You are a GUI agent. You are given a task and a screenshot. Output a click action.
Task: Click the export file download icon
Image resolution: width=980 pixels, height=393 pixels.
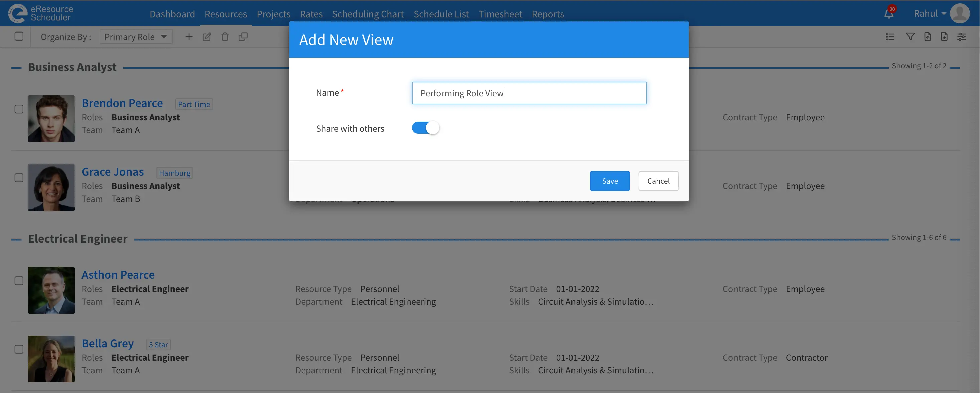(945, 36)
